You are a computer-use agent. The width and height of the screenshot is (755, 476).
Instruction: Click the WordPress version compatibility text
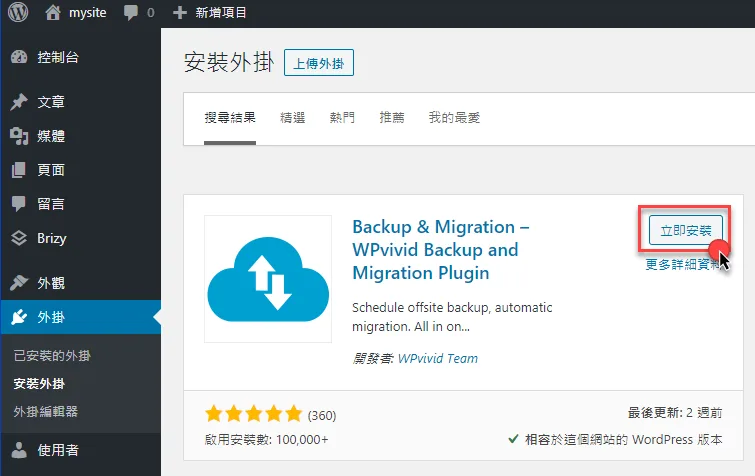click(623, 439)
